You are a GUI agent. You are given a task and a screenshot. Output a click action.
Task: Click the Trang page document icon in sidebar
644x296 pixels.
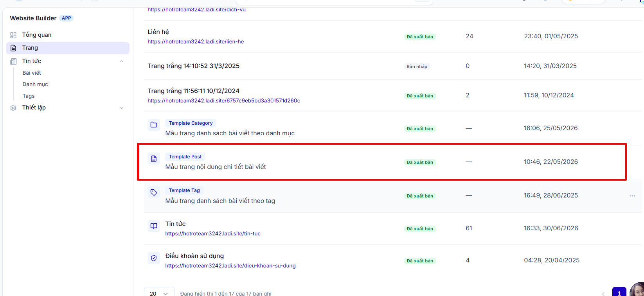(13, 48)
